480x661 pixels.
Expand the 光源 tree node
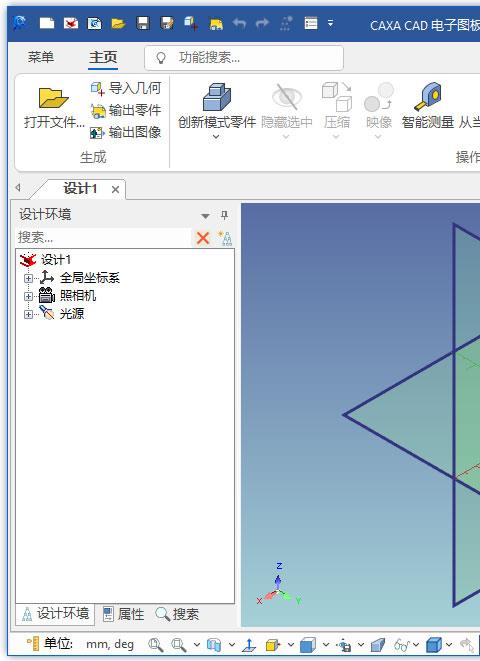click(x=28, y=314)
